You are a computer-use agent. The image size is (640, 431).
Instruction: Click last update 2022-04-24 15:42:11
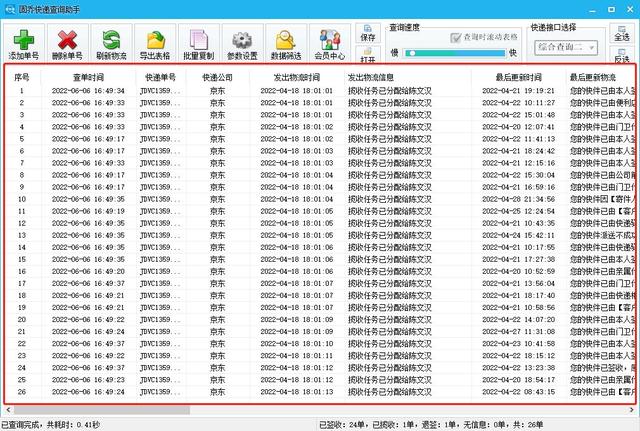point(518,235)
